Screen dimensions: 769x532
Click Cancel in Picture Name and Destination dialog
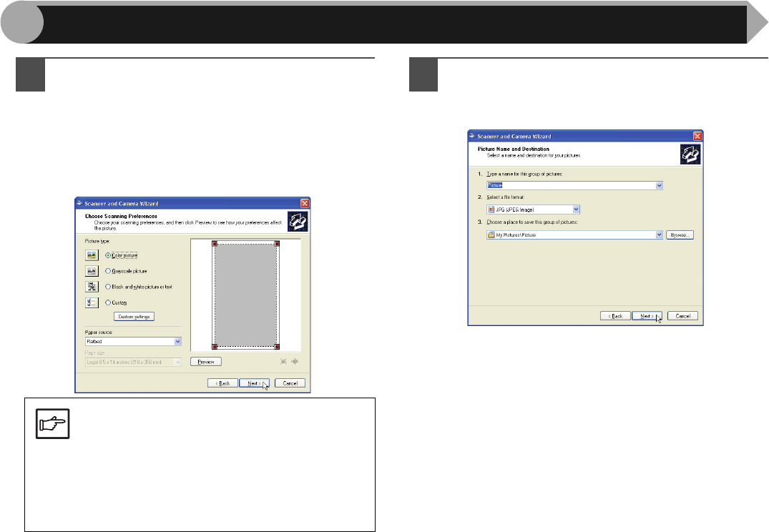click(682, 316)
